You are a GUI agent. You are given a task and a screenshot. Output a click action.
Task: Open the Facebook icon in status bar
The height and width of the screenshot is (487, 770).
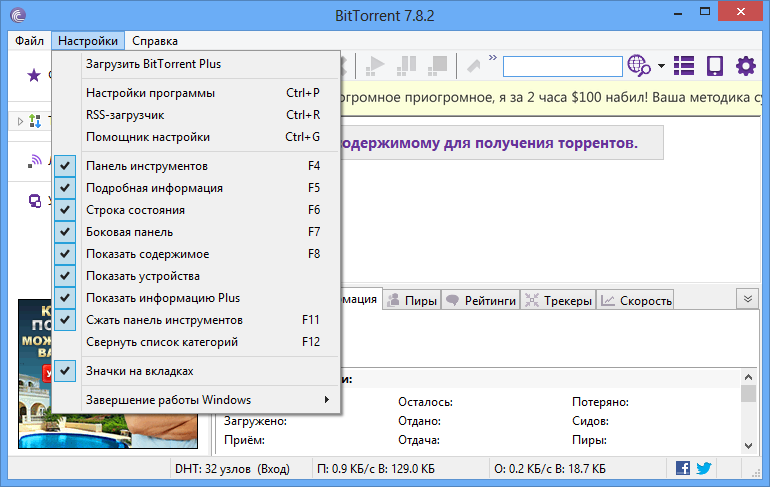pos(683,468)
